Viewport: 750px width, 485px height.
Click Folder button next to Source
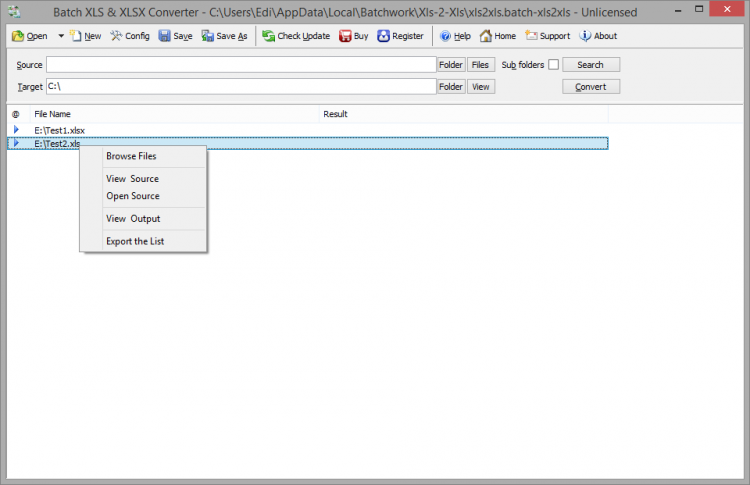pos(451,65)
